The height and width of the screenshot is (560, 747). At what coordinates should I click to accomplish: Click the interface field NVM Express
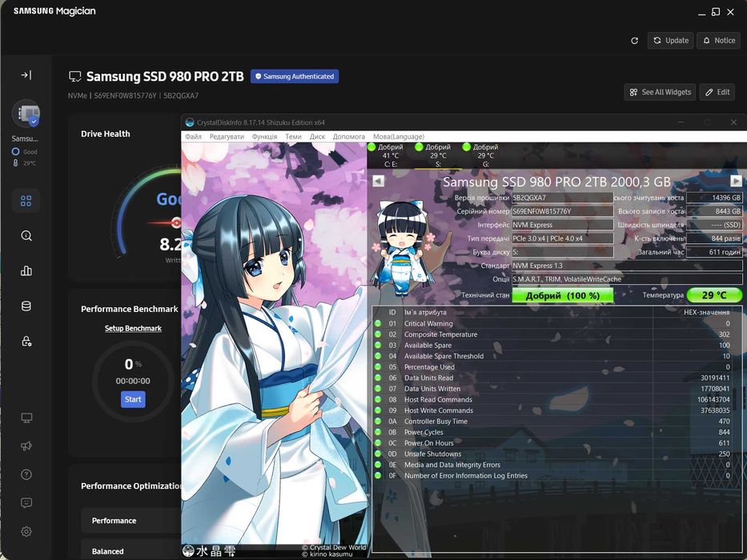563,225
